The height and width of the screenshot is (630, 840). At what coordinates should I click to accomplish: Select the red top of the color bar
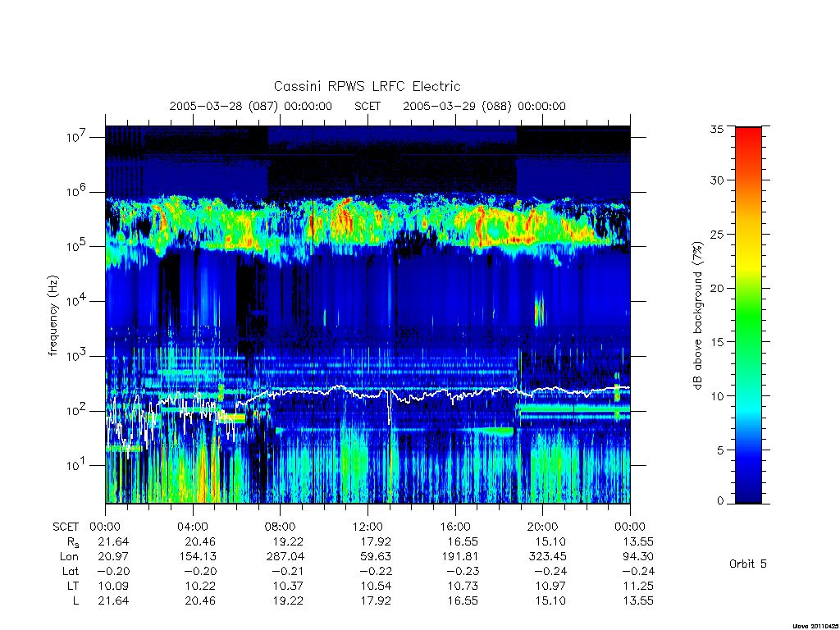[x=748, y=139]
